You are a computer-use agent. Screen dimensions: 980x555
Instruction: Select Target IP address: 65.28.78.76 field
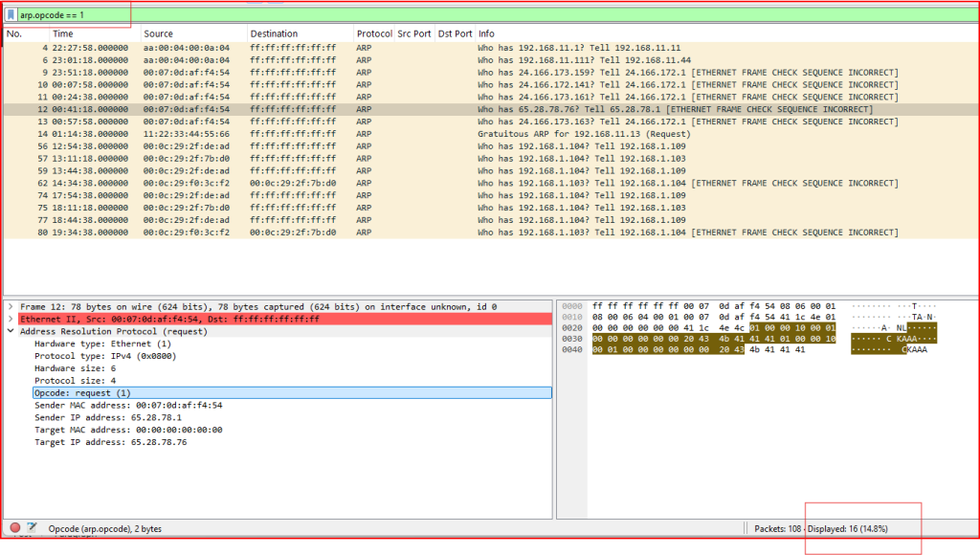[110, 442]
